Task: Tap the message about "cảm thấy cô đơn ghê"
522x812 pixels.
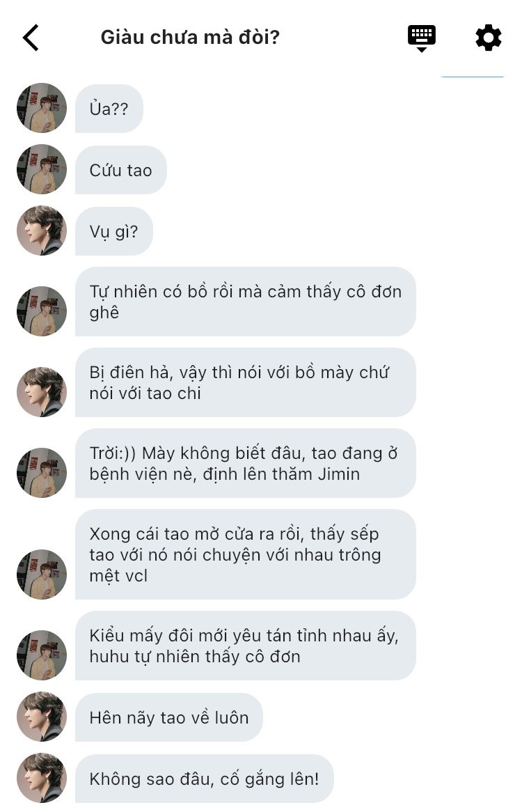Action: [245, 302]
